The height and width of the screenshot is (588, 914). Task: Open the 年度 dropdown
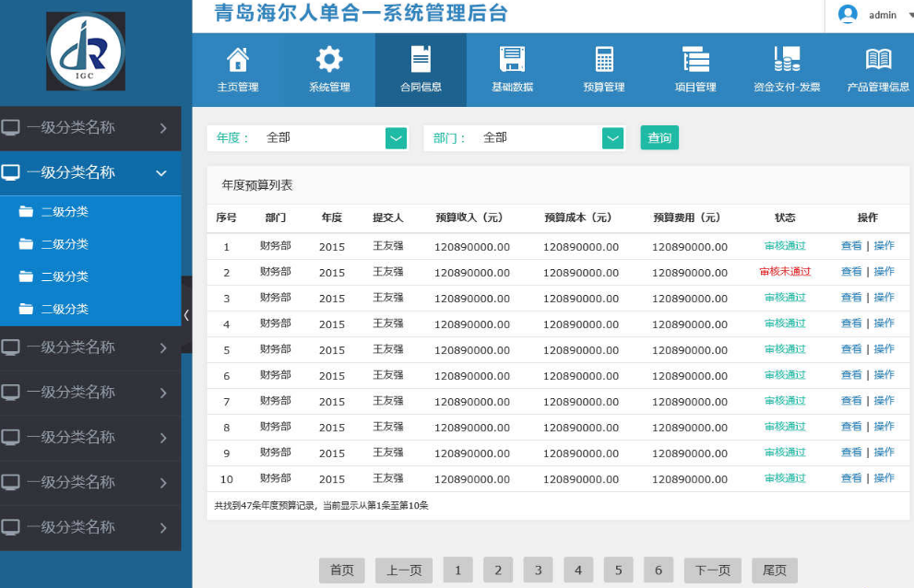pyautogui.click(x=396, y=136)
